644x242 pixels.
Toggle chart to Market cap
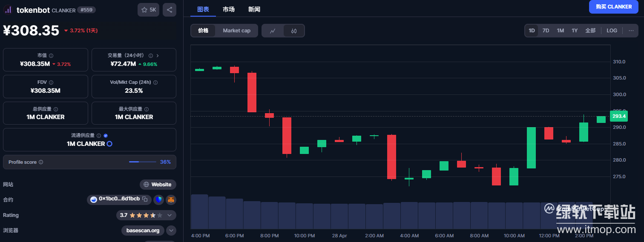tap(236, 31)
